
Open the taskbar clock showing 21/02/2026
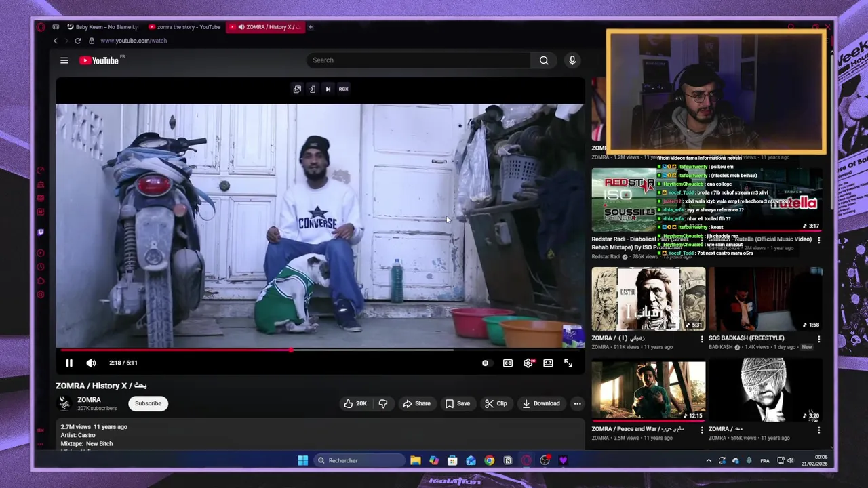coord(816,461)
